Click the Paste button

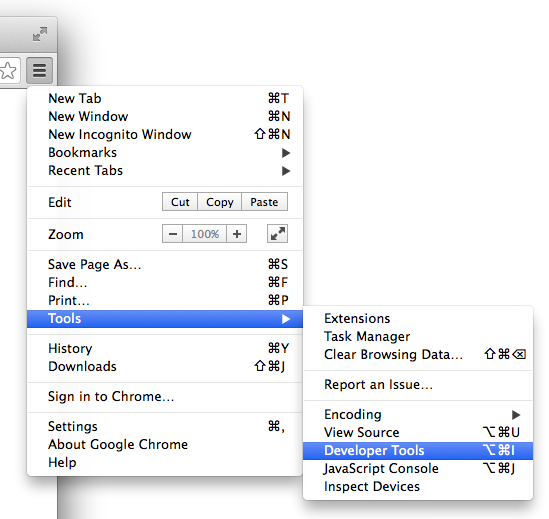pos(264,202)
